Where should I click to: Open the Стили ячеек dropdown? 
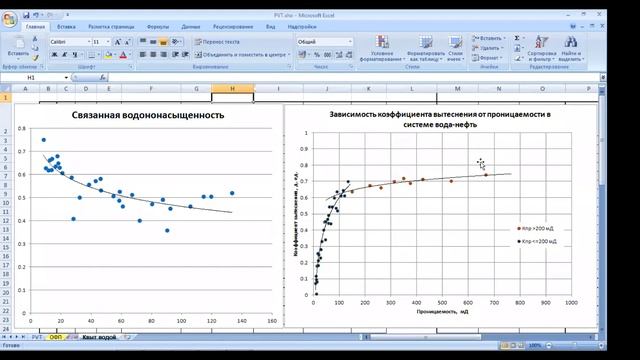coord(455,48)
